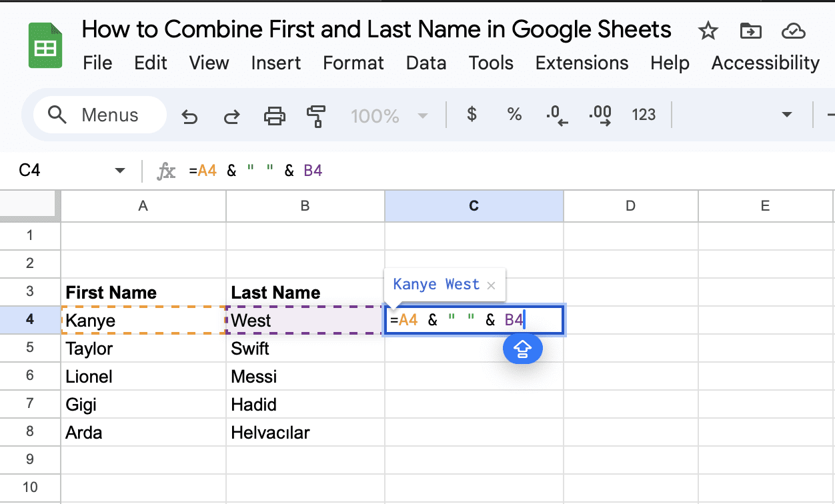Activate the Paint format roller icon
Screen dimensions: 835x504
click(x=315, y=116)
